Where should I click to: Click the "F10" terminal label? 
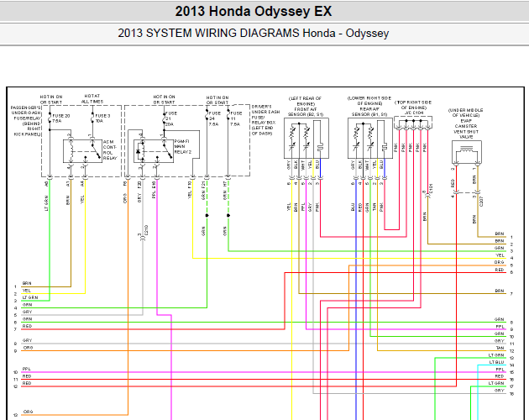pyautogui.click(x=189, y=185)
